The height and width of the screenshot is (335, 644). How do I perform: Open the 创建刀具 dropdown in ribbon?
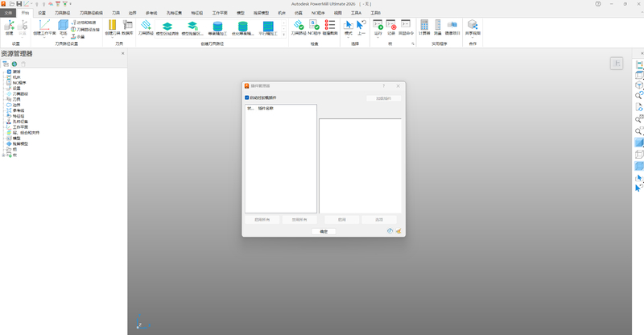110,34
